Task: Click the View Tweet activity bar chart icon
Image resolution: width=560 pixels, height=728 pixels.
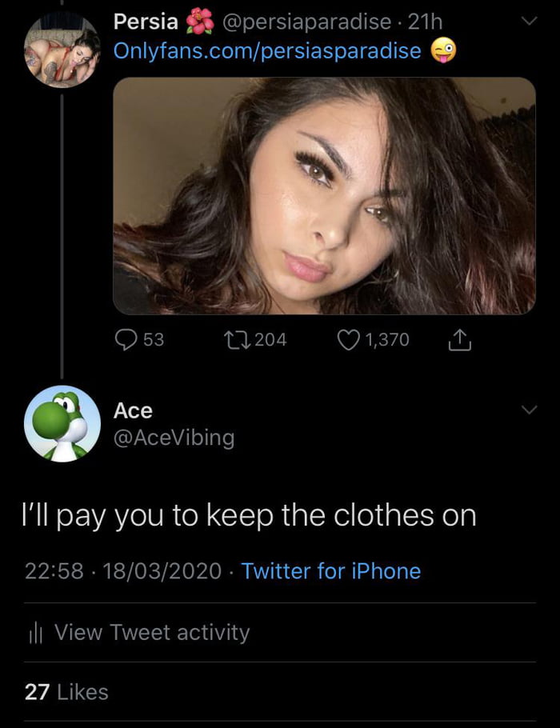Action: [37, 633]
